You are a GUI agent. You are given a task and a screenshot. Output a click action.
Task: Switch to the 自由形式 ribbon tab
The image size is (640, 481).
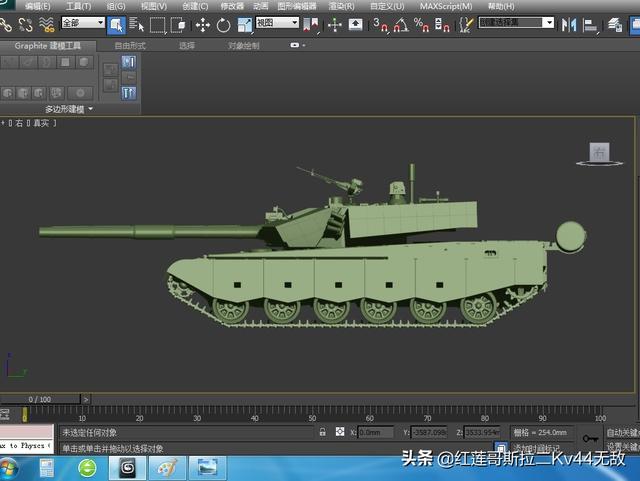tap(130, 46)
